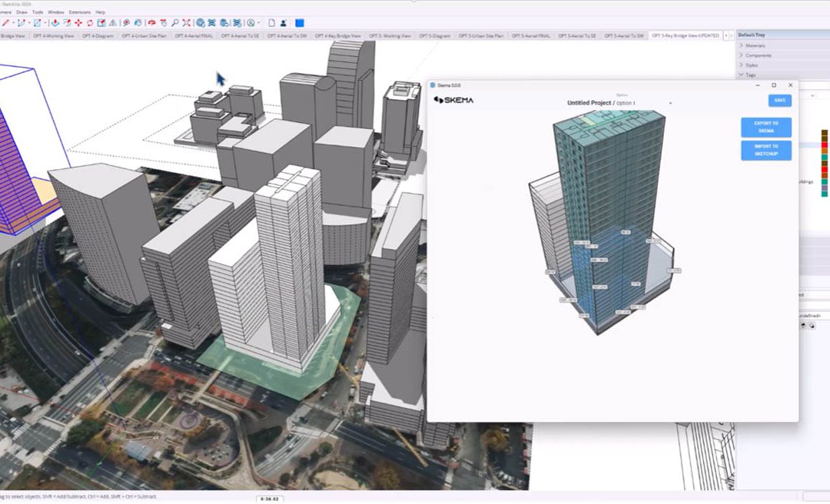Select the Offset tool icon
Screen dimensions: 830x504
[67, 23]
